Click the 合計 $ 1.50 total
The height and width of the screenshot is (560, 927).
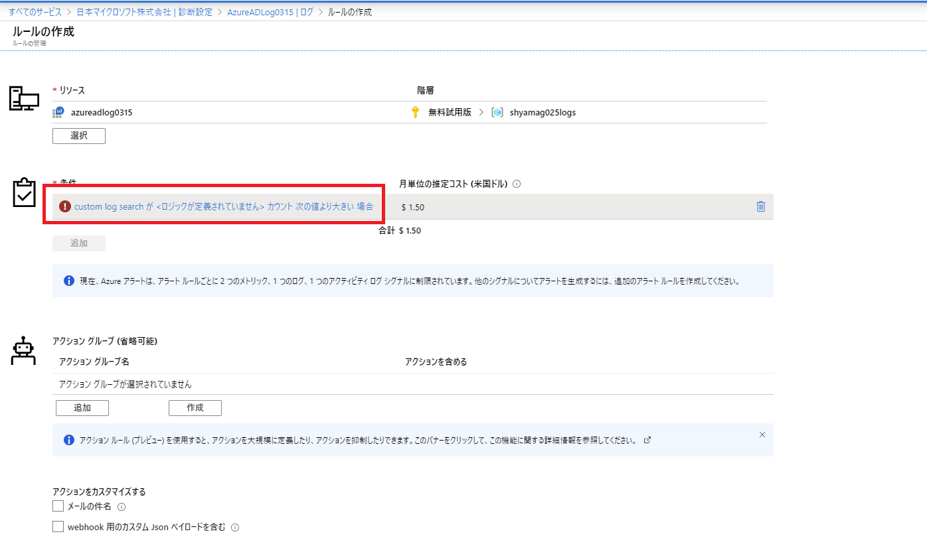tap(400, 231)
